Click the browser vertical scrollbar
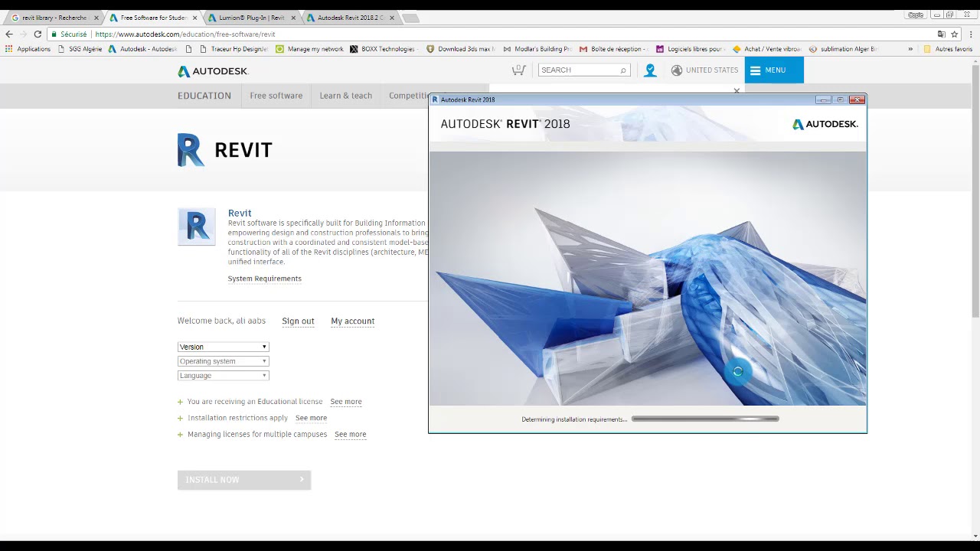Screen dimensions: 980x551 [975, 191]
